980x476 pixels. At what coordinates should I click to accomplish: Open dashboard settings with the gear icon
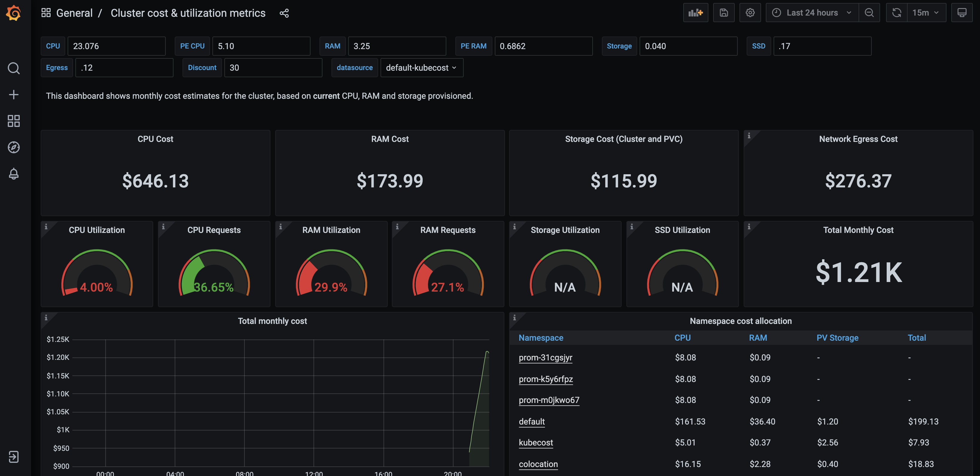click(749, 13)
